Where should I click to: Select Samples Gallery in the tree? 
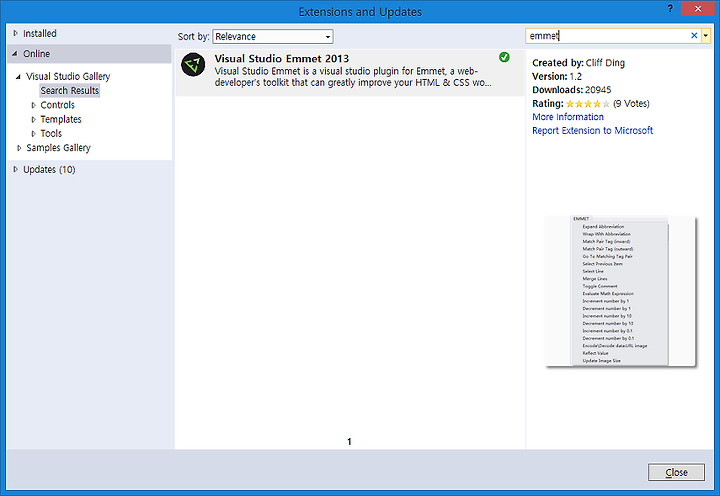pyautogui.click(x=58, y=148)
